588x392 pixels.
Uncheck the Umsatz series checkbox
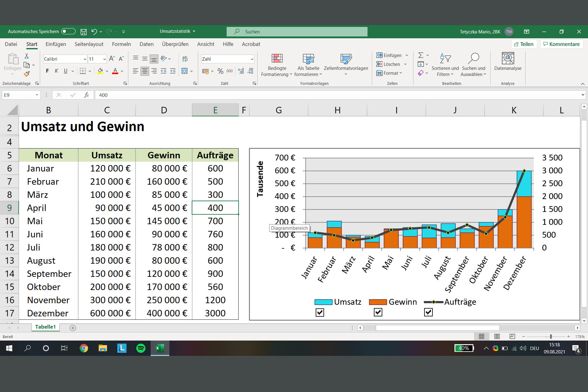pyautogui.click(x=320, y=312)
